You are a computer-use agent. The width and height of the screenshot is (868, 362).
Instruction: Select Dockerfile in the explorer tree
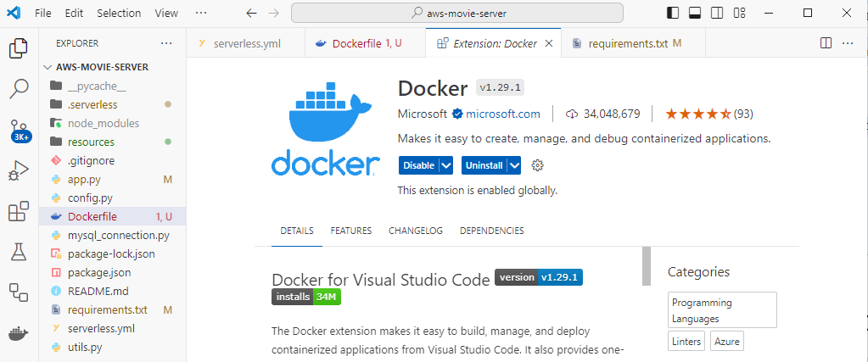[x=112, y=216]
